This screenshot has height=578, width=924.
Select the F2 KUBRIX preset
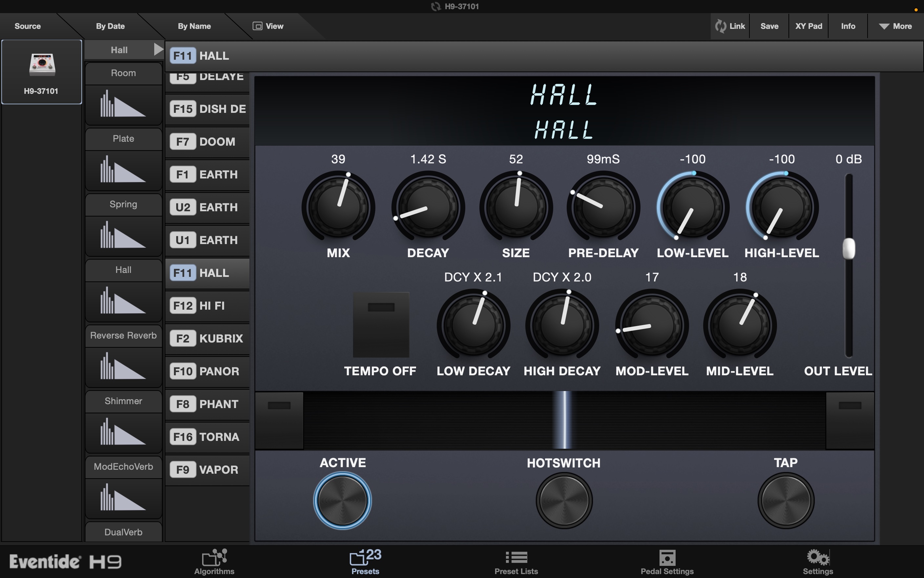pyautogui.click(x=208, y=339)
